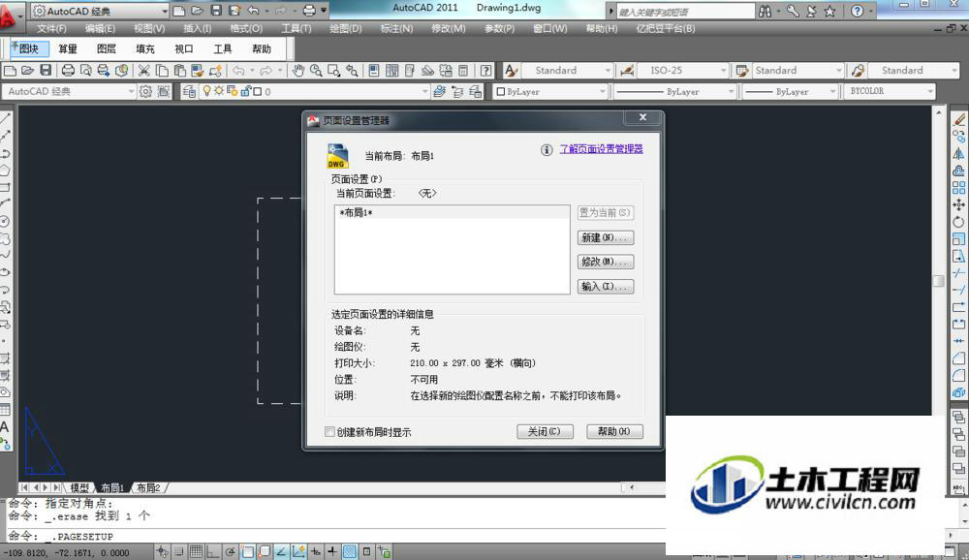
Task: Open the 绘图(D) menu
Action: pos(346,28)
